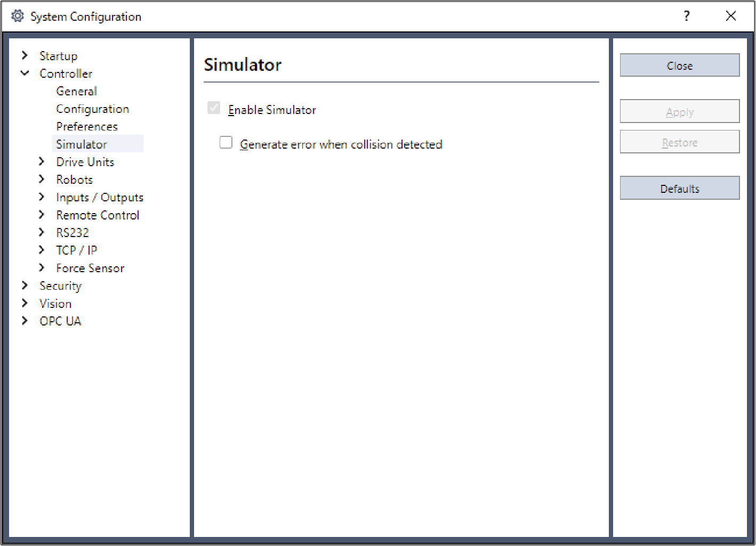Screen dimensions: 756x546
Task: Open the OPC UA settings item
Action: (x=60, y=321)
